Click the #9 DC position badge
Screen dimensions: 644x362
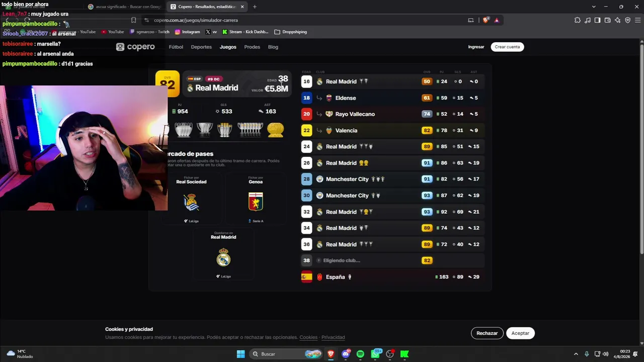tap(213, 79)
